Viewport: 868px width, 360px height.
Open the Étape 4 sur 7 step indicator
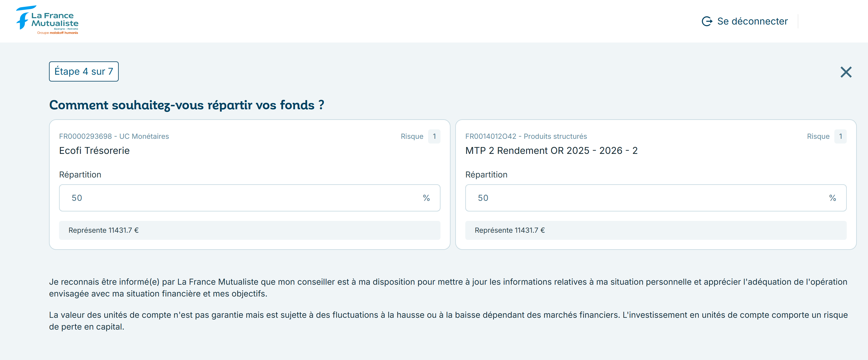click(x=84, y=71)
